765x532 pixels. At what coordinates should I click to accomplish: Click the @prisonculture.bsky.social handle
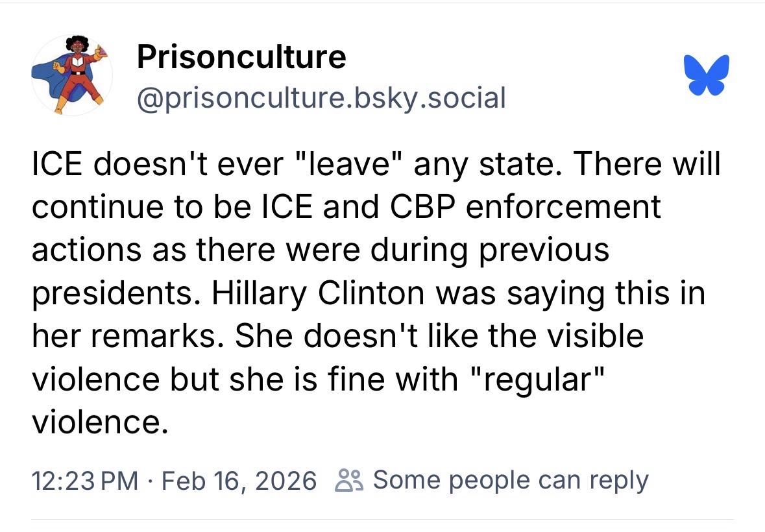[x=321, y=98]
